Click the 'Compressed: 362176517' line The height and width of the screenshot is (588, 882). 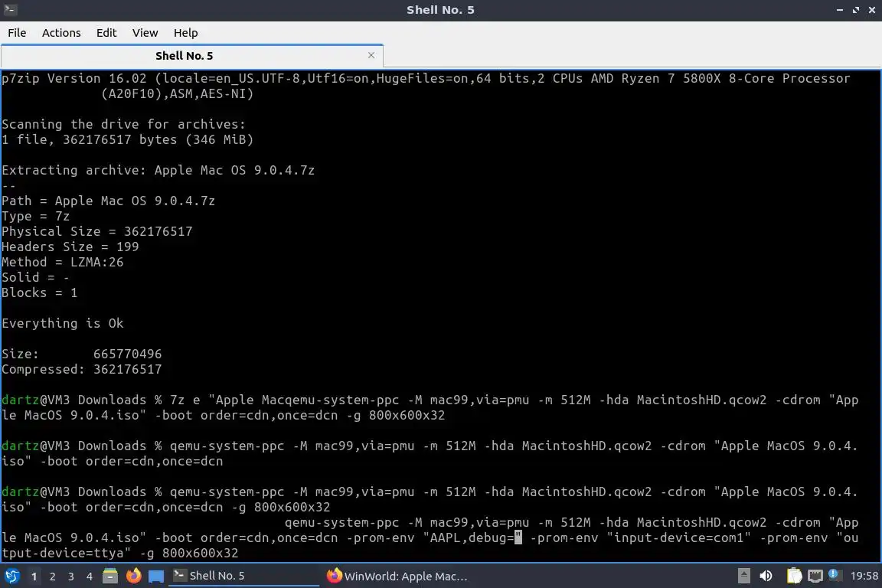(82, 369)
